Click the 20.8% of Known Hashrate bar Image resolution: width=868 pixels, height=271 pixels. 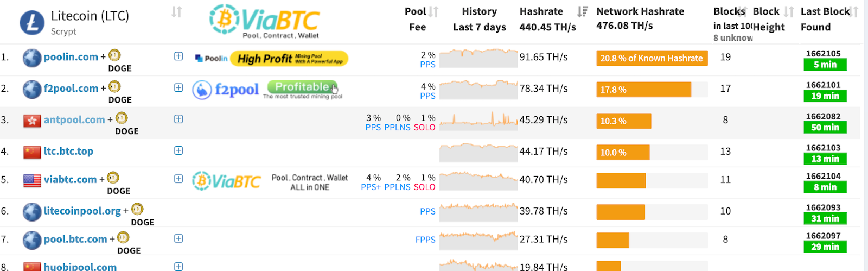tap(652, 58)
